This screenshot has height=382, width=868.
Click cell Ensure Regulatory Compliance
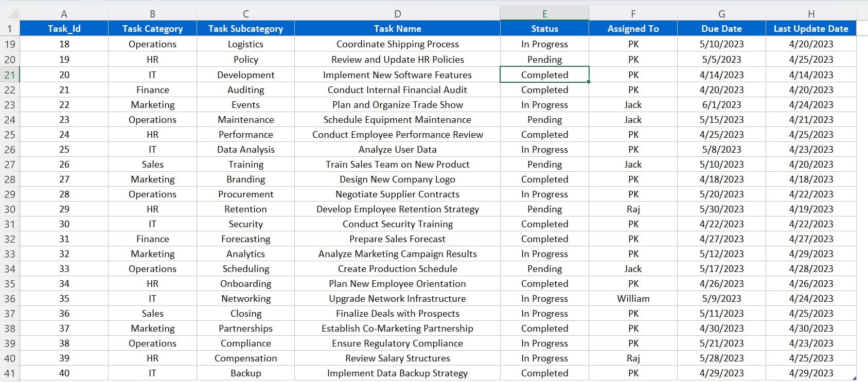pos(397,343)
